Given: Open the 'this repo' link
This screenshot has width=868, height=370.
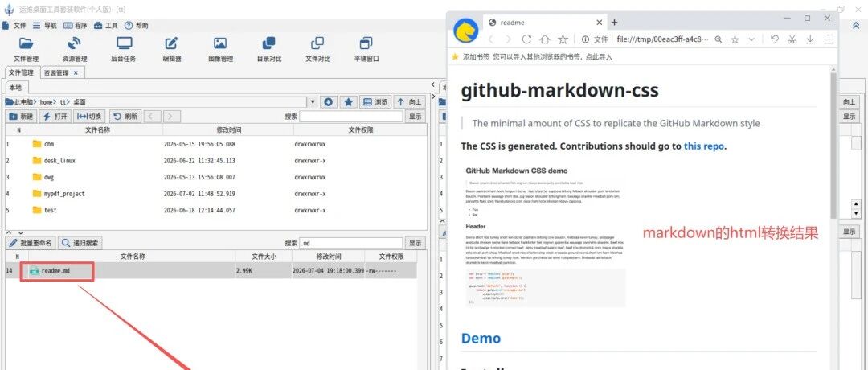Looking at the screenshot, I should tap(704, 146).
